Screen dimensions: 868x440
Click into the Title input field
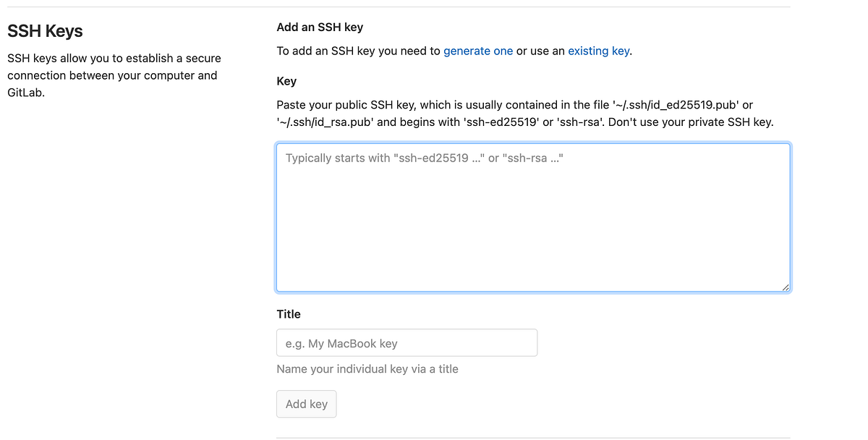click(407, 343)
